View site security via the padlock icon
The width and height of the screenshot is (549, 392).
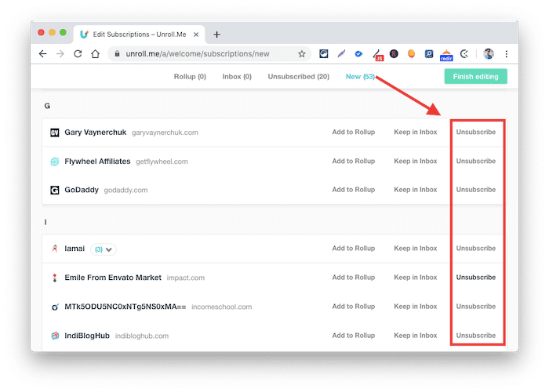coord(118,54)
